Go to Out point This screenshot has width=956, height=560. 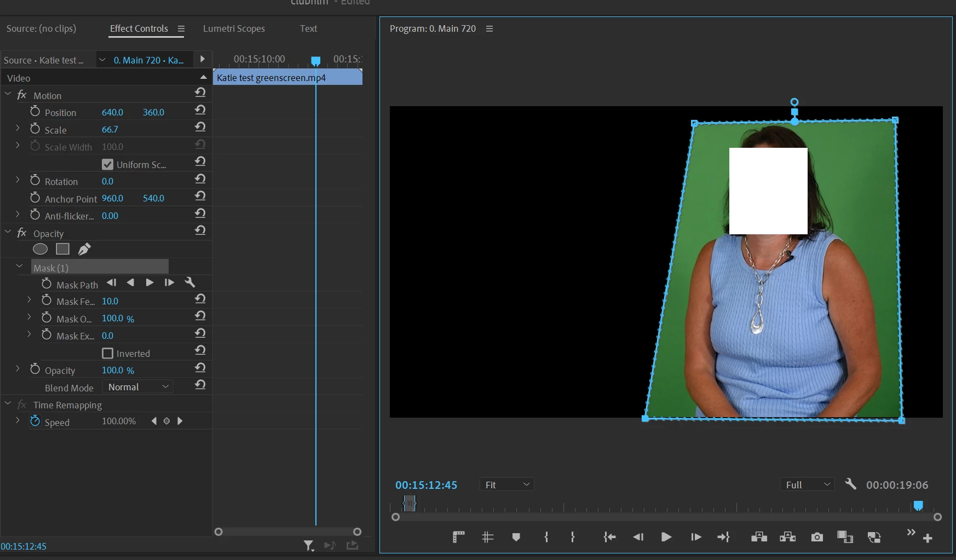tap(724, 537)
